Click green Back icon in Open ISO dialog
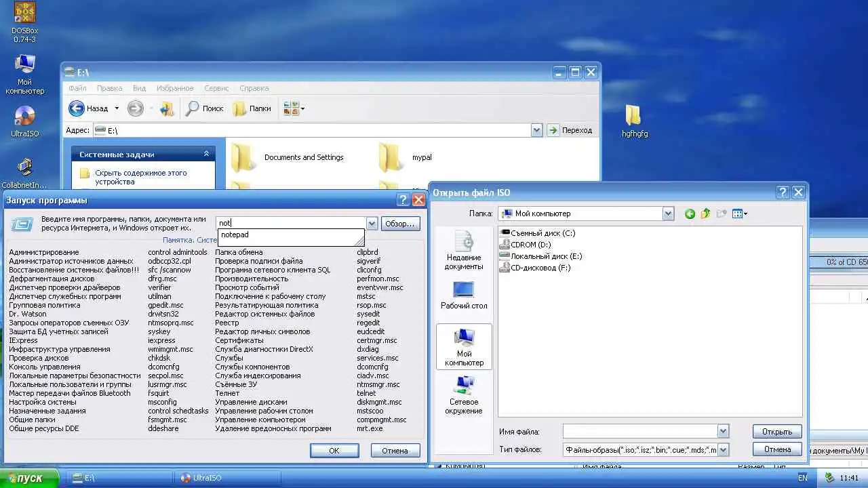 coord(690,213)
